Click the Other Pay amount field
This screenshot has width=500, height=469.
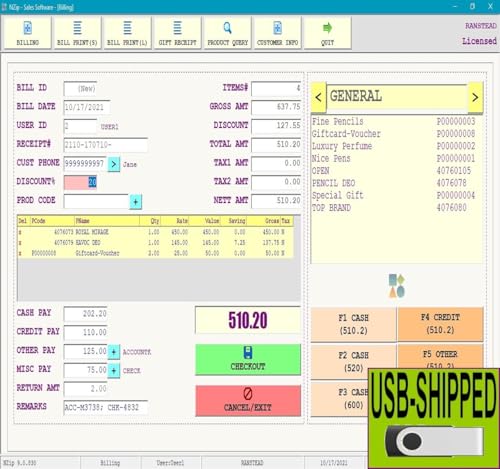click(86, 351)
